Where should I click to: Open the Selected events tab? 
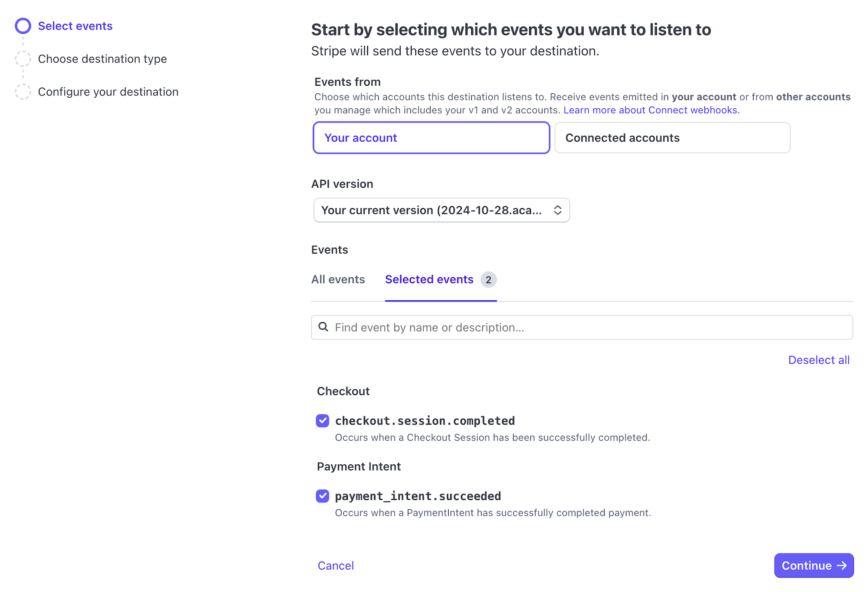tap(429, 280)
